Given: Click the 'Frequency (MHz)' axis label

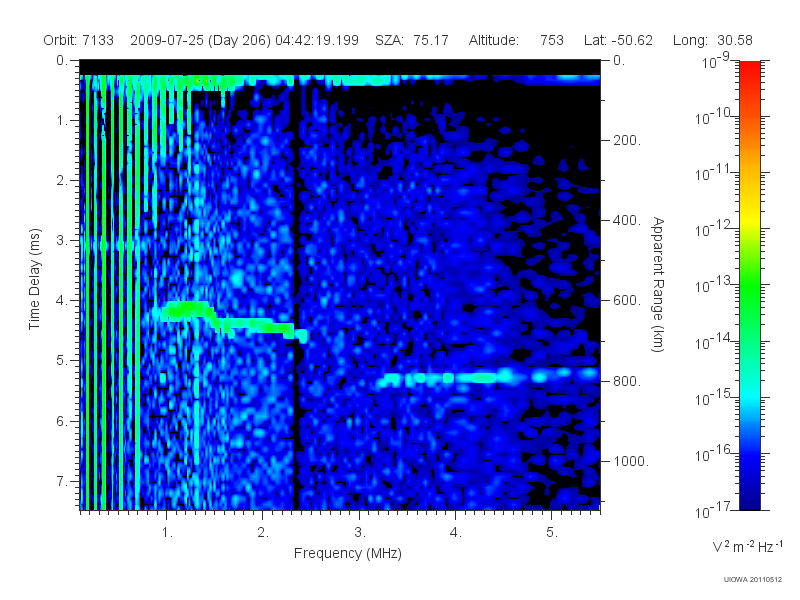Looking at the screenshot, I should tap(348, 553).
